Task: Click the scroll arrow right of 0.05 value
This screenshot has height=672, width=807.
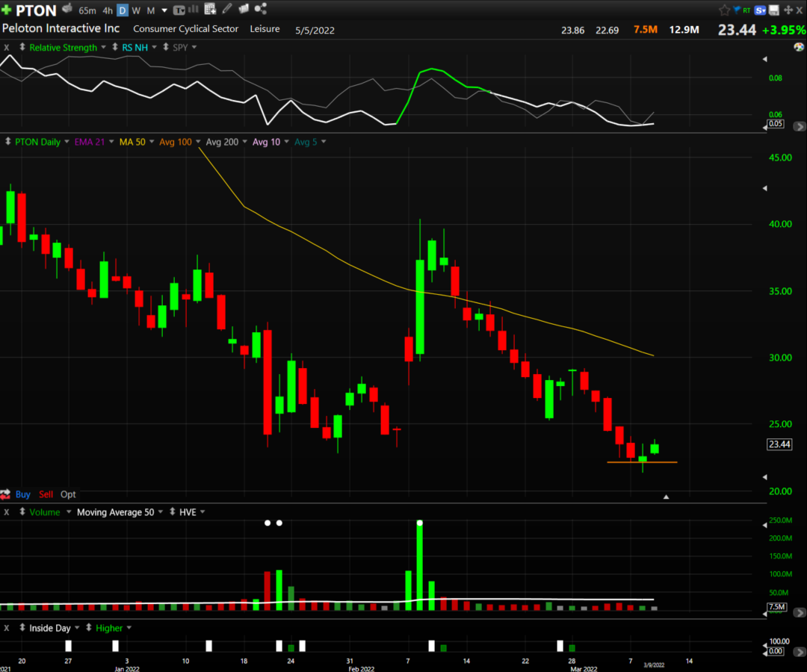Action: (800, 126)
